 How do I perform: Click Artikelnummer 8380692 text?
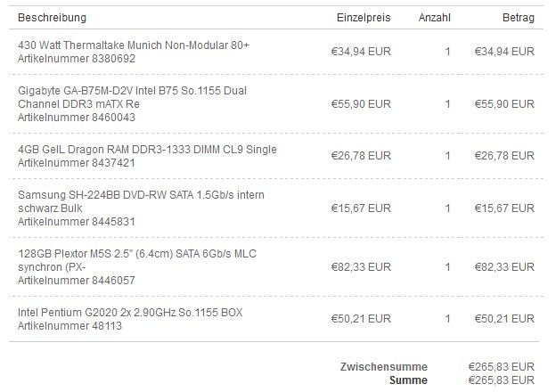[77, 59]
